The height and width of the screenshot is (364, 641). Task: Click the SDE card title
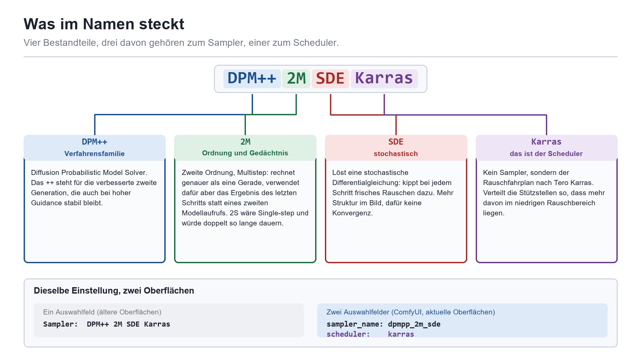pos(396,142)
